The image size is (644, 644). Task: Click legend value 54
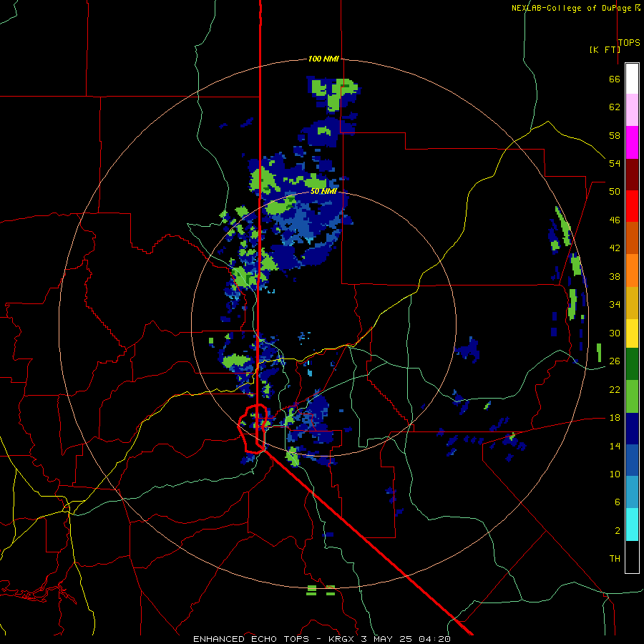tap(615, 163)
